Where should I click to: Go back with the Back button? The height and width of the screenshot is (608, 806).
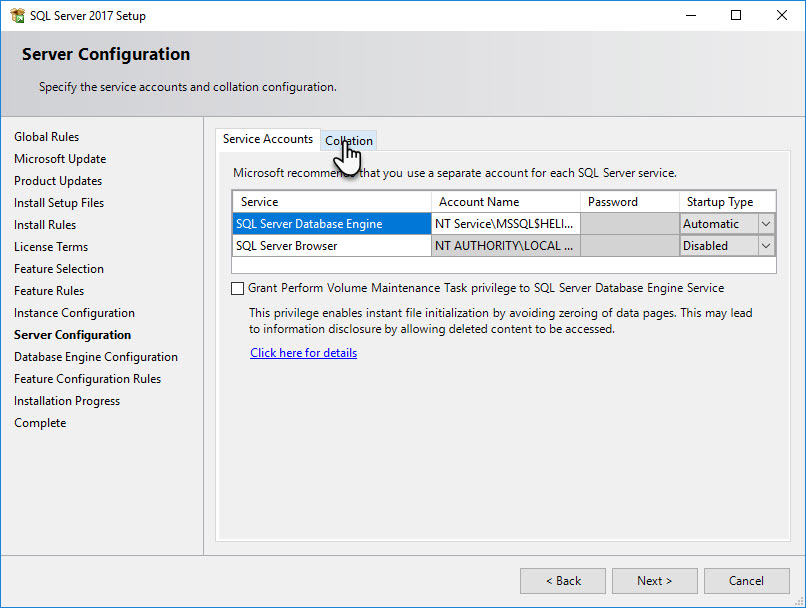point(563,581)
